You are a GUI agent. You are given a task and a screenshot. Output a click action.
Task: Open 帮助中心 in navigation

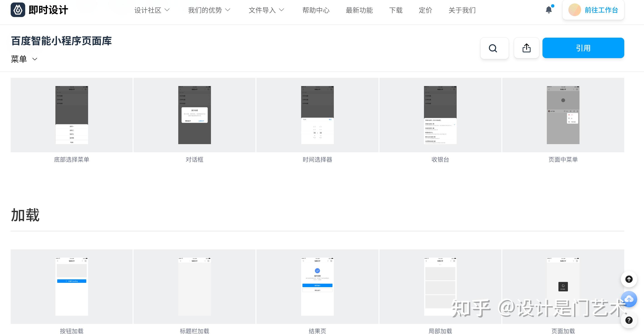(316, 10)
